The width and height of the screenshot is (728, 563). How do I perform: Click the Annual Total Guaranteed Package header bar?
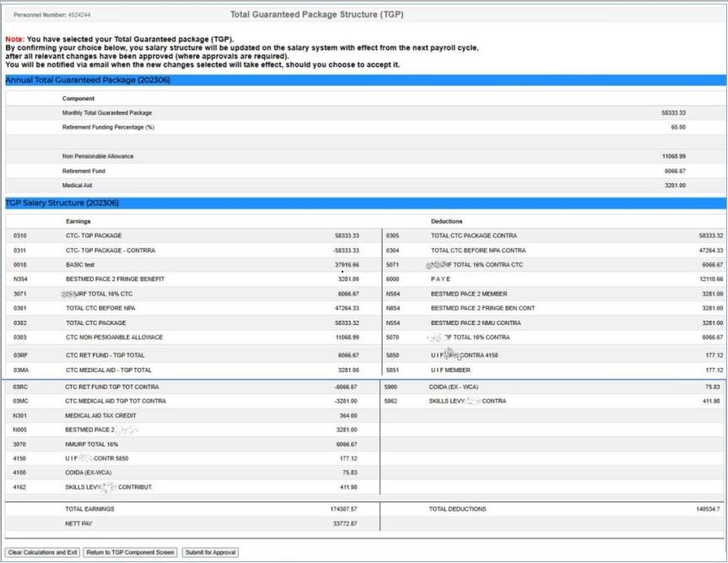363,80
